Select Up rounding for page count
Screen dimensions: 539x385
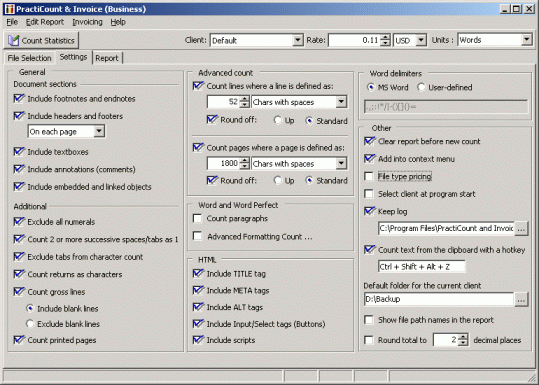coord(277,180)
